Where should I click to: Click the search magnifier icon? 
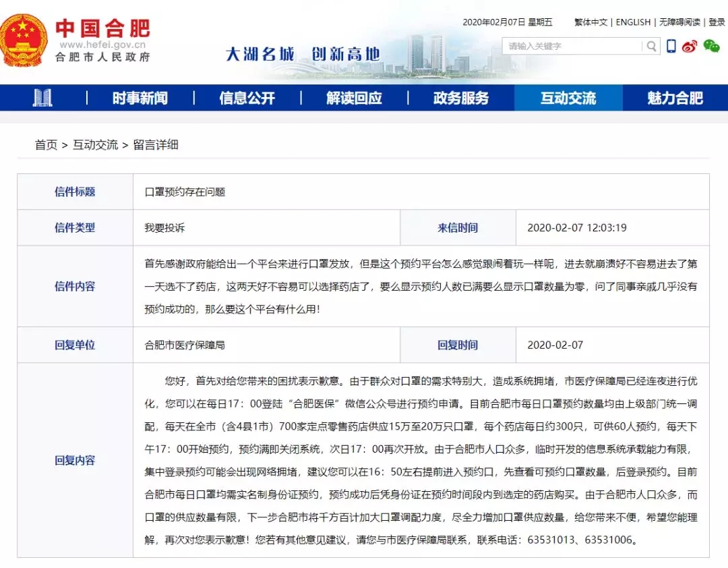pyautogui.click(x=651, y=46)
